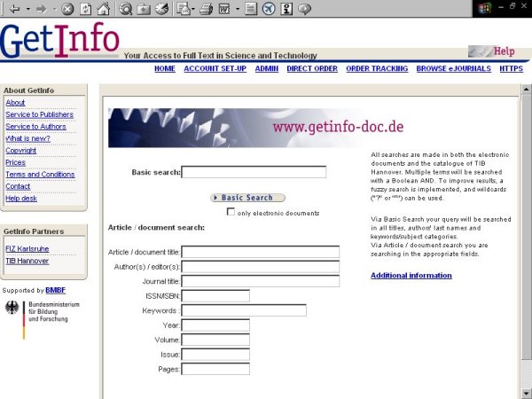Focus the Issue input field
The width and height of the screenshot is (532, 399).
click(215, 354)
